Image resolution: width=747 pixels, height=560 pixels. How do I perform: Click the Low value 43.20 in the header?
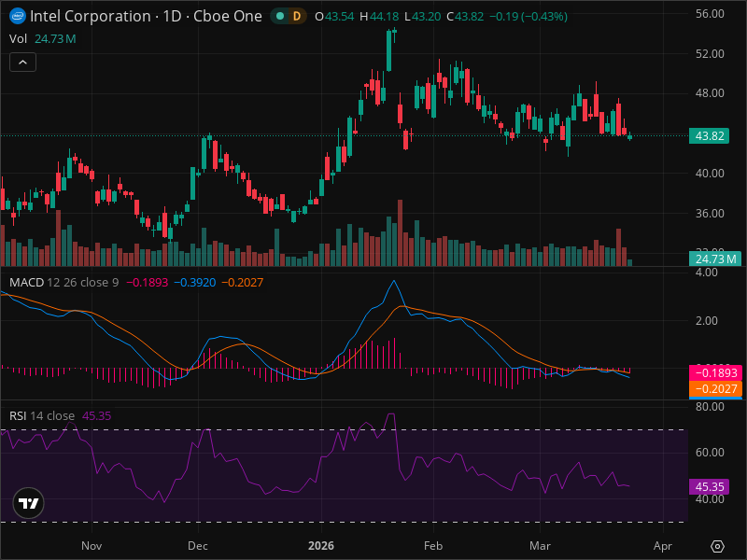pos(427,17)
